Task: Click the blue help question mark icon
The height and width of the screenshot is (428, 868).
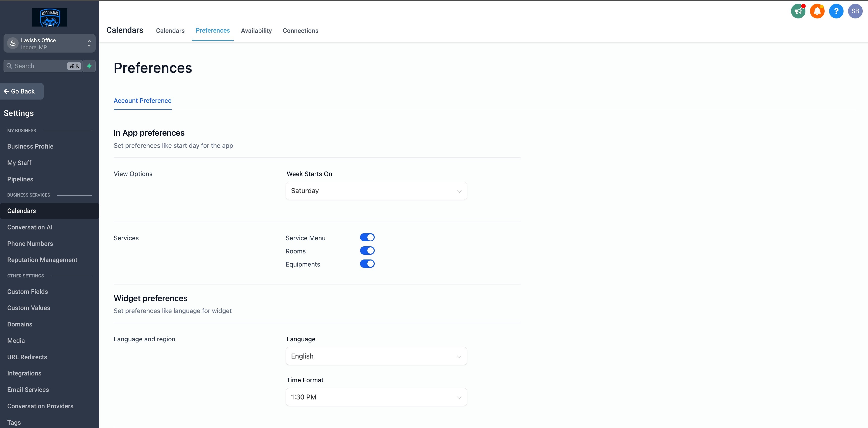Action: tap(836, 11)
